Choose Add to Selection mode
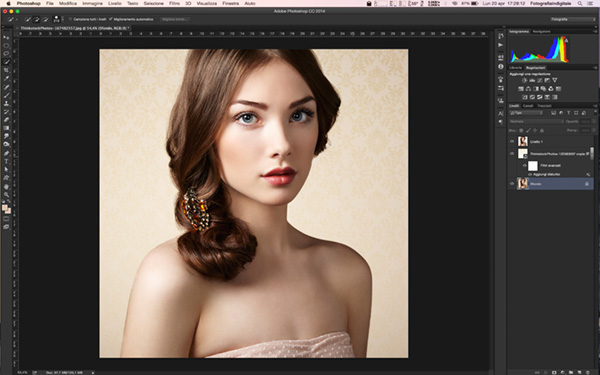Image resolution: width=600 pixels, height=375 pixels. (x=37, y=19)
